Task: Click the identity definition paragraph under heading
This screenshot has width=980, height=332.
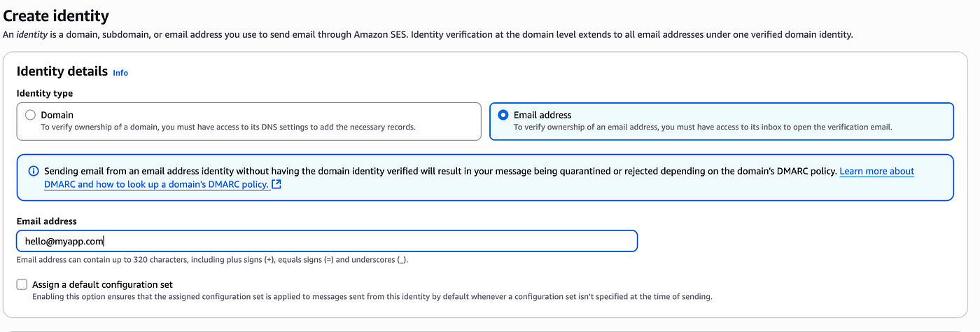Action: pyautogui.click(x=428, y=34)
